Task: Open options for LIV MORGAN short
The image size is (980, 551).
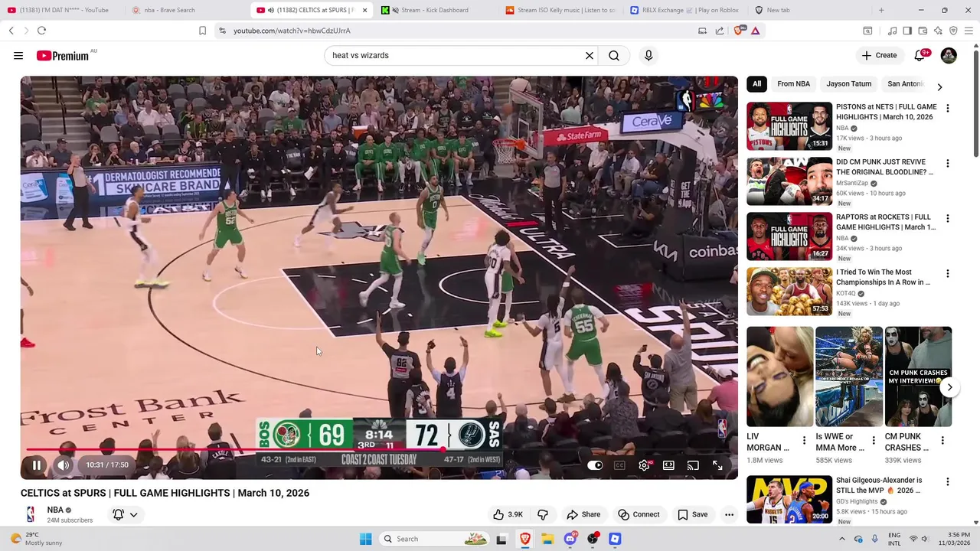Action: (804, 440)
